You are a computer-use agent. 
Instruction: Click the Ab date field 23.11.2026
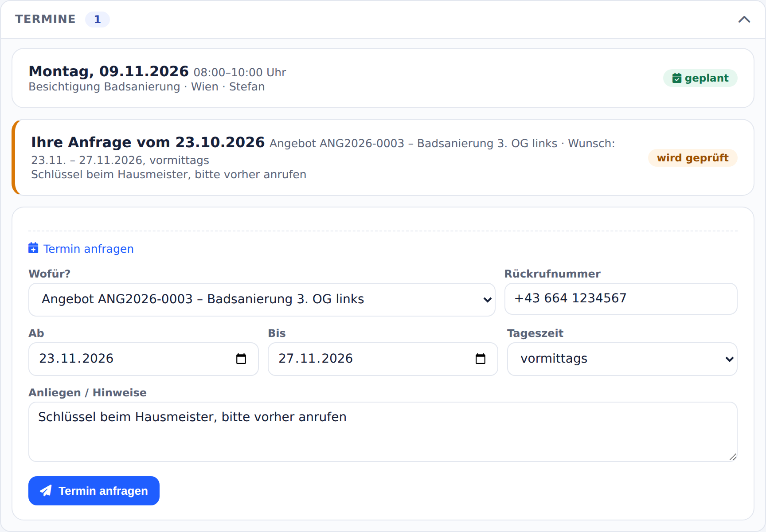coord(143,359)
